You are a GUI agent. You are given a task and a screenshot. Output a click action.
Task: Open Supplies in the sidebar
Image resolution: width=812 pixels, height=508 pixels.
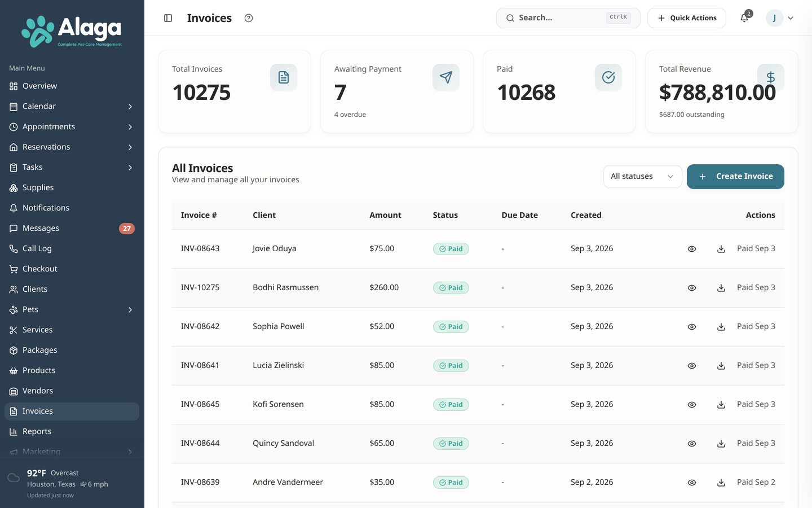pos(72,188)
